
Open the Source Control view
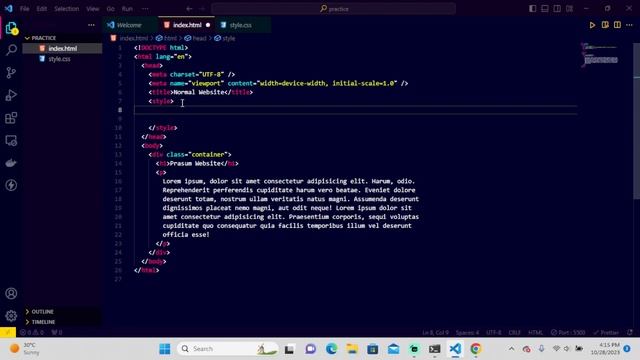coord(11,73)
